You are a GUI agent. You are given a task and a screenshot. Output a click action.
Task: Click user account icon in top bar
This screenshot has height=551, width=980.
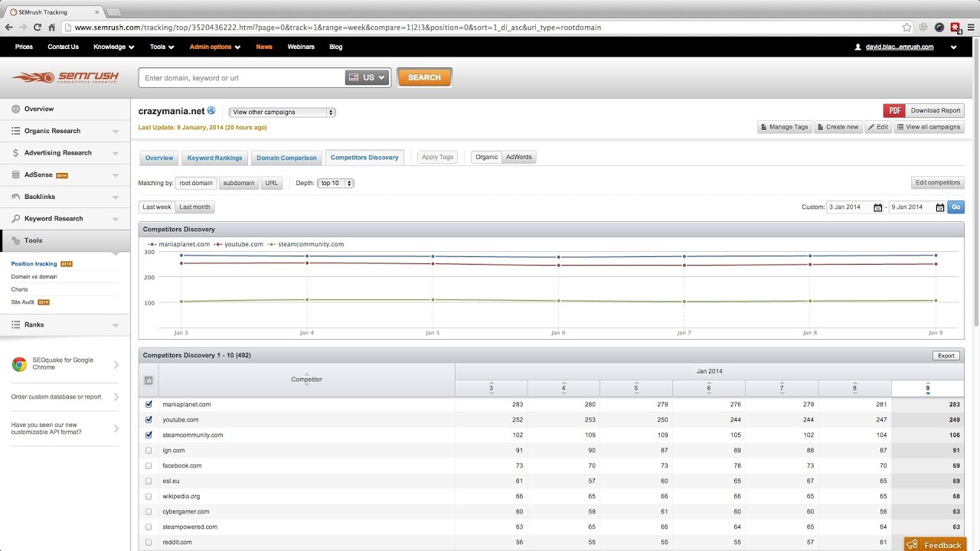pos(859,47)
